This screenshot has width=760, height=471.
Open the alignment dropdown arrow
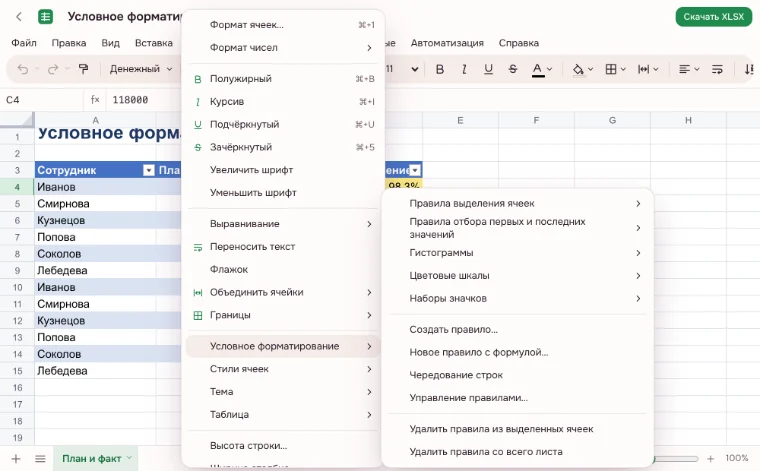(x=697, y=69)
